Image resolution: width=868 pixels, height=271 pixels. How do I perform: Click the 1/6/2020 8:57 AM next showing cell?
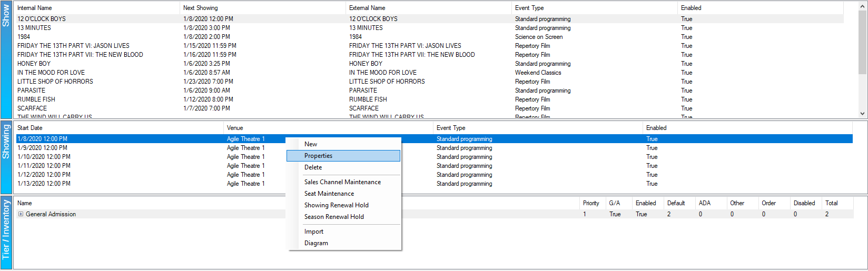tap(206, 73)
